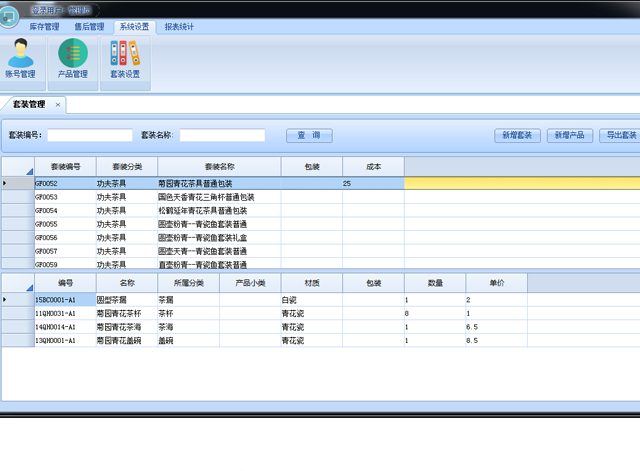Click the 导出套装 export button
This screenshot has height=471, width=640.
620,135
